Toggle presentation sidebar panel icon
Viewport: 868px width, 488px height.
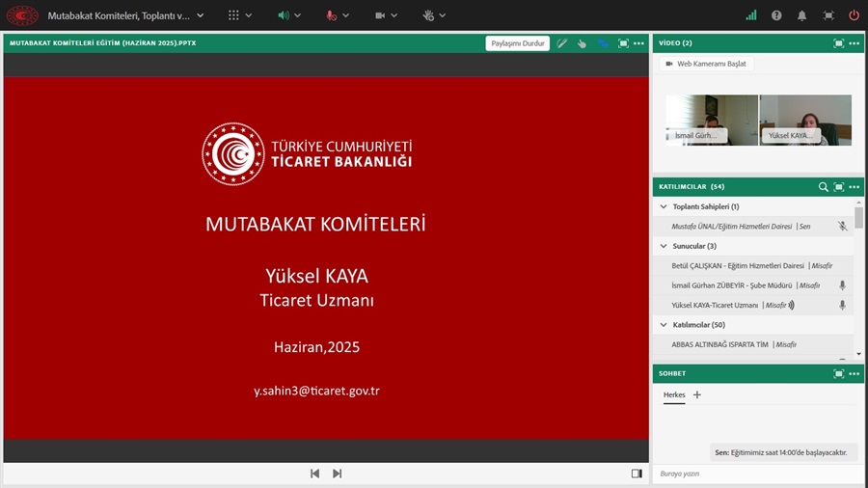coord(637,474)
